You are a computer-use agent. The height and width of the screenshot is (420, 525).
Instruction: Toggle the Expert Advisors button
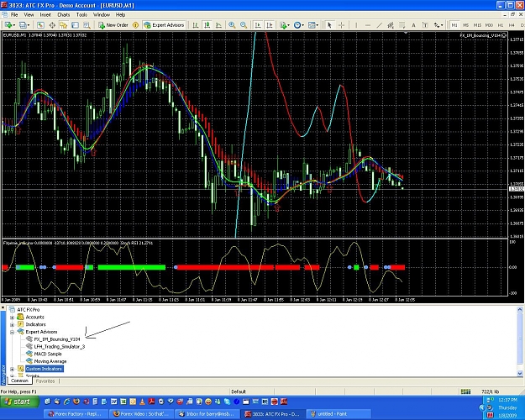[164, 25]
